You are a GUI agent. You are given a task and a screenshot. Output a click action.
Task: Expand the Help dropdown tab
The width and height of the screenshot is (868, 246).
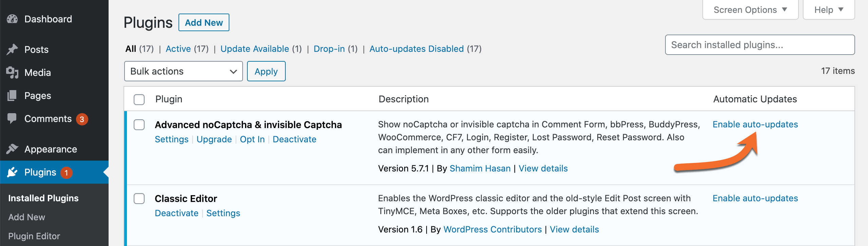click(x=828, y=10)
